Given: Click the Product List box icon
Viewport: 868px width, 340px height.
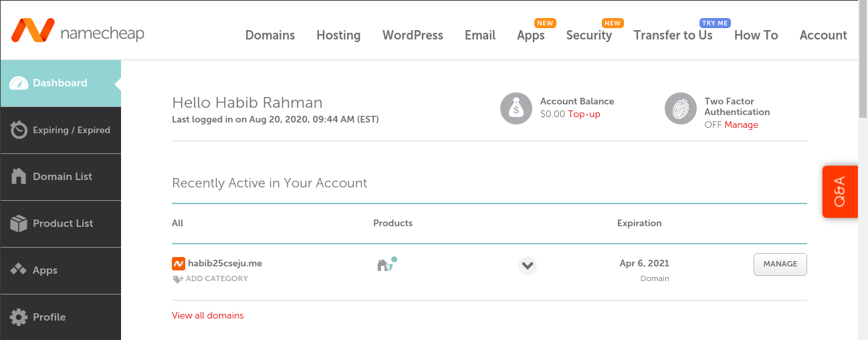Looking at the screenshot, I should [x=19, y=224].
